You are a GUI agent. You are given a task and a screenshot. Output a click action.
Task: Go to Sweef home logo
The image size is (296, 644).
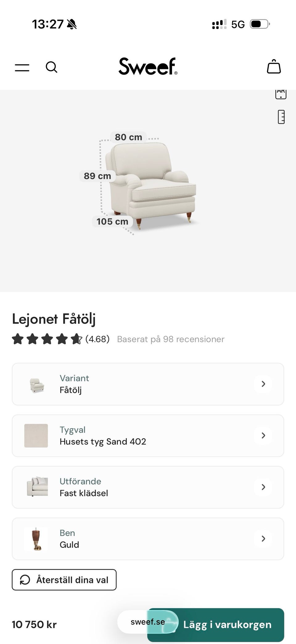pyautogui.click(x=148, y=66)
